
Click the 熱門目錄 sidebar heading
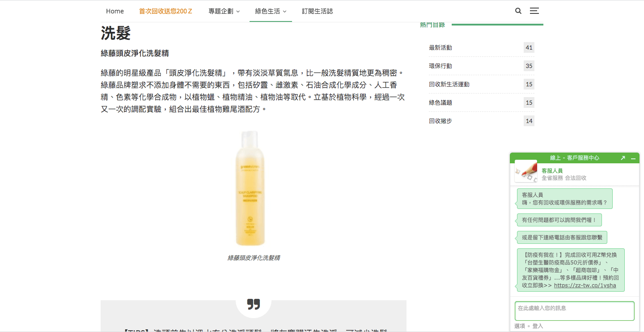(x=432, y=25)
